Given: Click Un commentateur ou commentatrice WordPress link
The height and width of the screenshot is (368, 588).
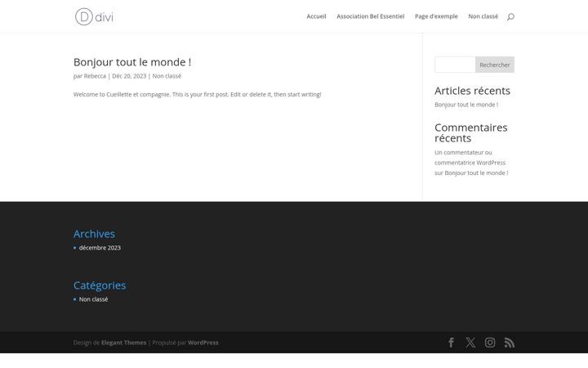Looking at the screenshot, I should coord(470,157).
